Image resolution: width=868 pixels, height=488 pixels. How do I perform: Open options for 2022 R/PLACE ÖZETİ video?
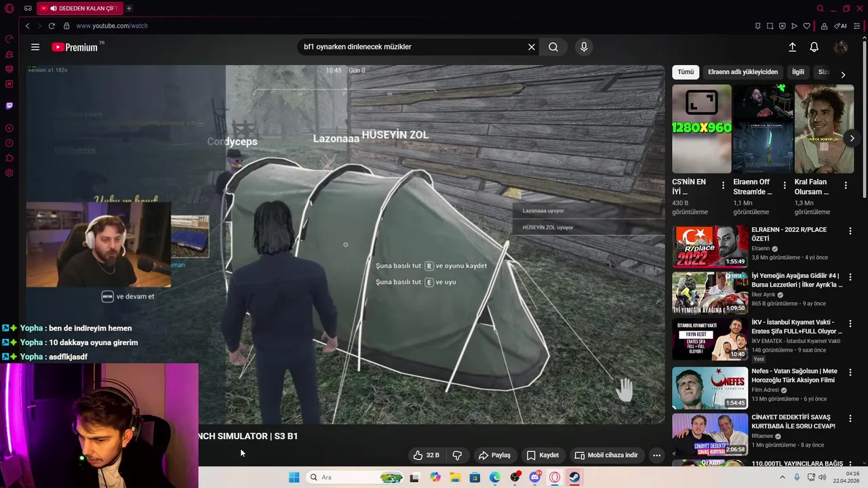pyautogui.click(x=850, y=231)
